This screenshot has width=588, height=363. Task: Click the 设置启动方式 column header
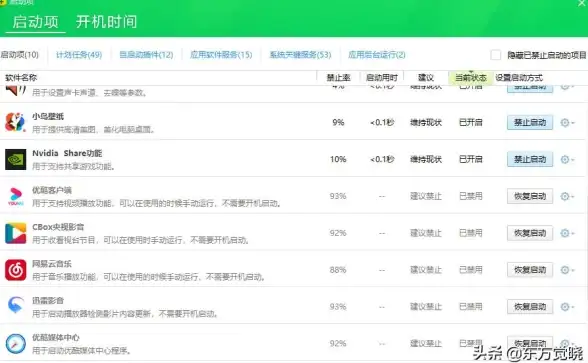pos(519,78)
